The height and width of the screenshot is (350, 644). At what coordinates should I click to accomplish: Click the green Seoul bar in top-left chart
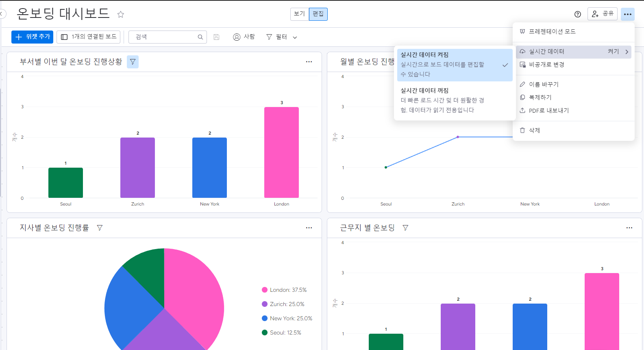click(65, 183)
